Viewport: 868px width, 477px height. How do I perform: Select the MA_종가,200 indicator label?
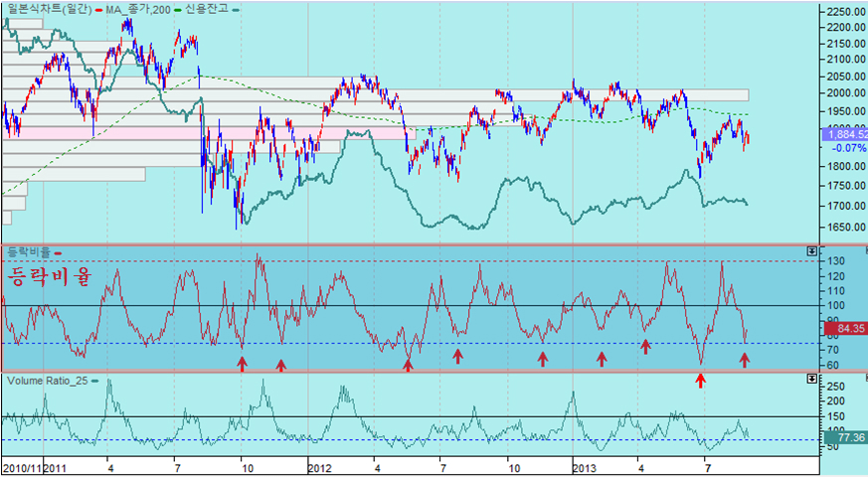(134, 9)
